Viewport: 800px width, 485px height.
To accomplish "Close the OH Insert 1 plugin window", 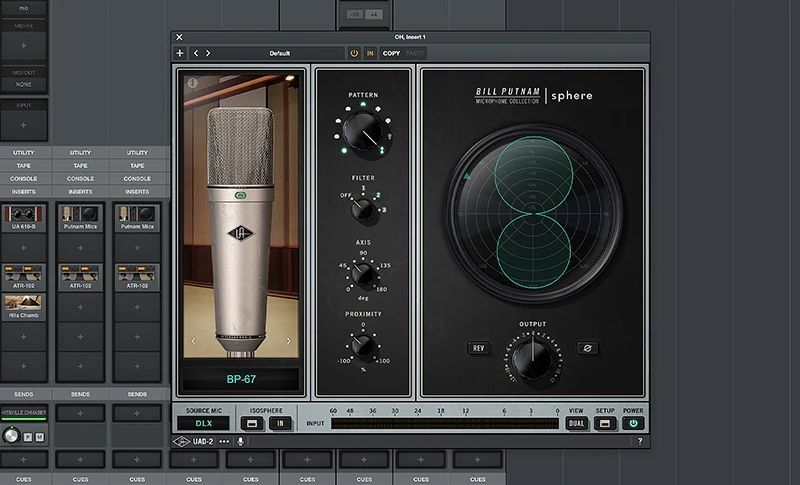I will pyautogui.click(x=179, y=37).
